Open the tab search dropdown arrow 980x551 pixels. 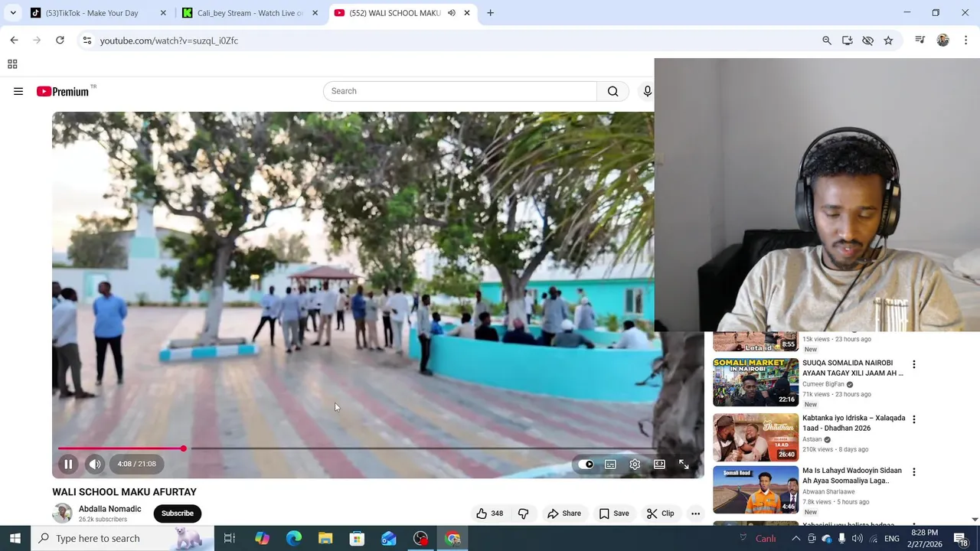click(13, 13)
